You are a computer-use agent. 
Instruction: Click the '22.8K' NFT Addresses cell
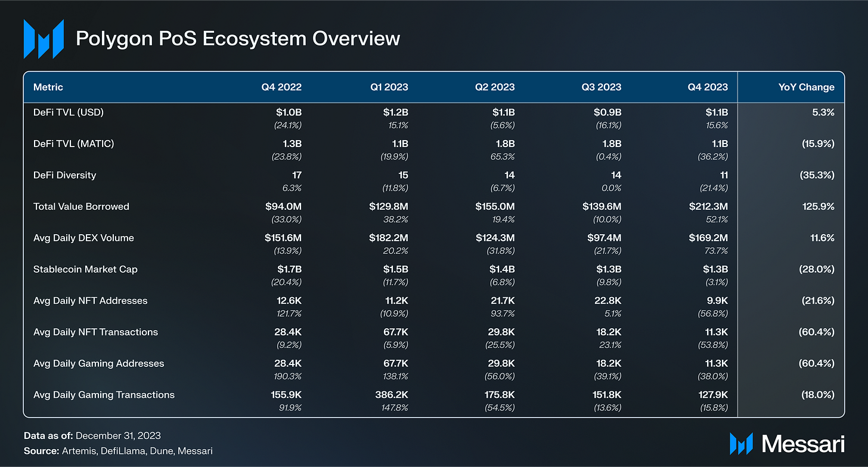coord(609,301)
